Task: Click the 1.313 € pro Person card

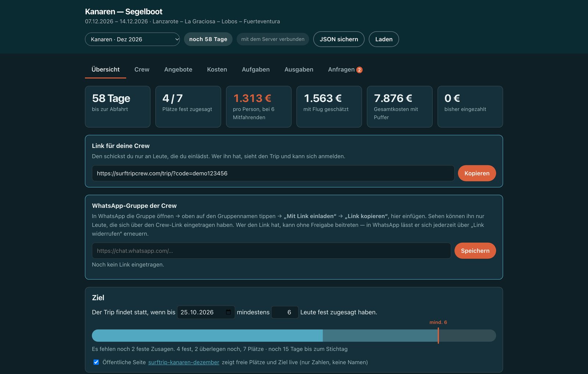Action: click(259, 107)
